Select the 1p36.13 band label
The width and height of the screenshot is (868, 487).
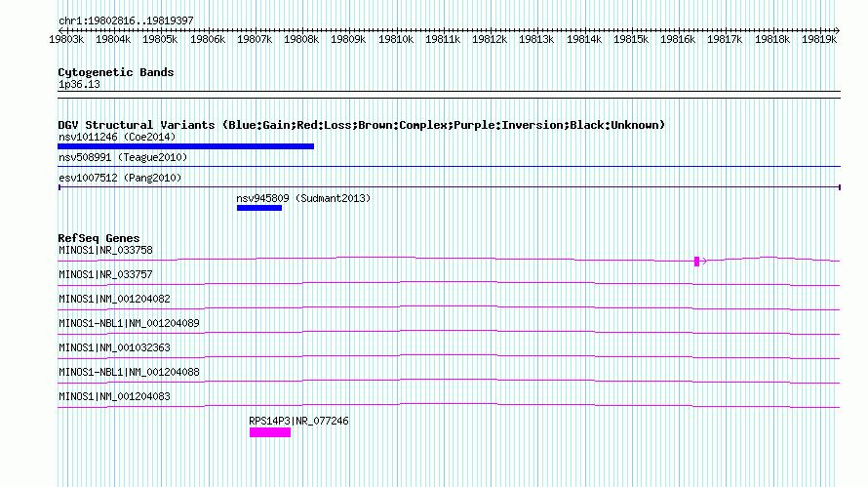(79, 84)
